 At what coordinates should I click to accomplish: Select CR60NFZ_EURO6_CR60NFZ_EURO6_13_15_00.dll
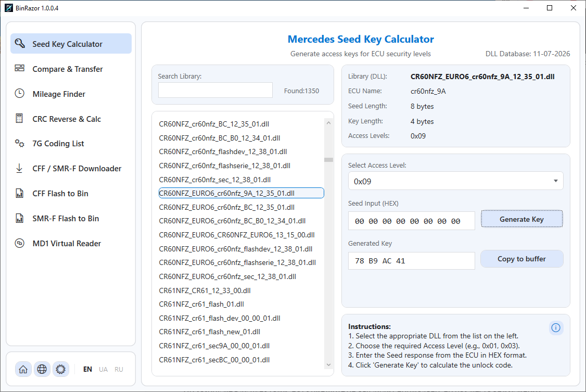tap(241, 235)
